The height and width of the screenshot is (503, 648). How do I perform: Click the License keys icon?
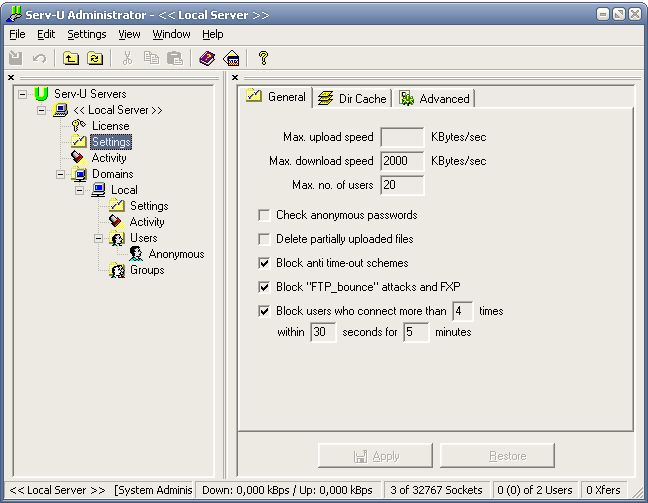79,126
